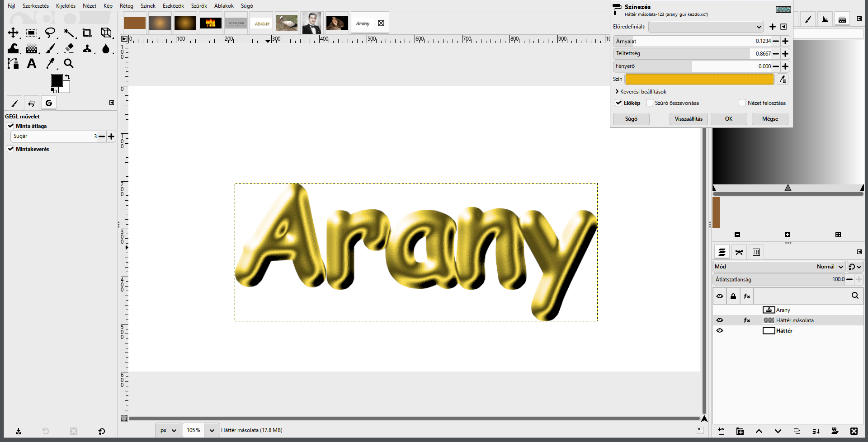Open the zoom percentage dropdown
Screen dimensions: 868x442
point(212,430)
